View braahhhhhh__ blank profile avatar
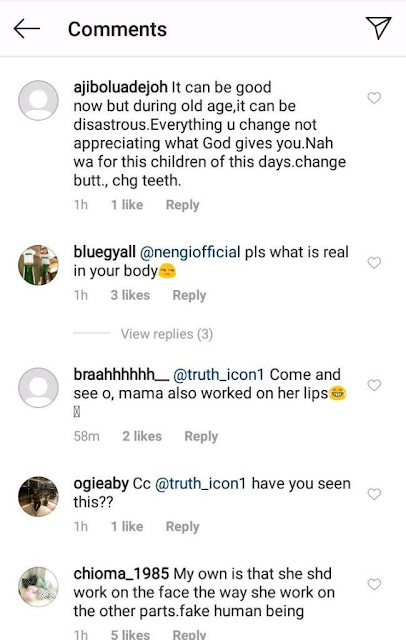This screenshot has width=406, height=640. click(x=38, y=387)
